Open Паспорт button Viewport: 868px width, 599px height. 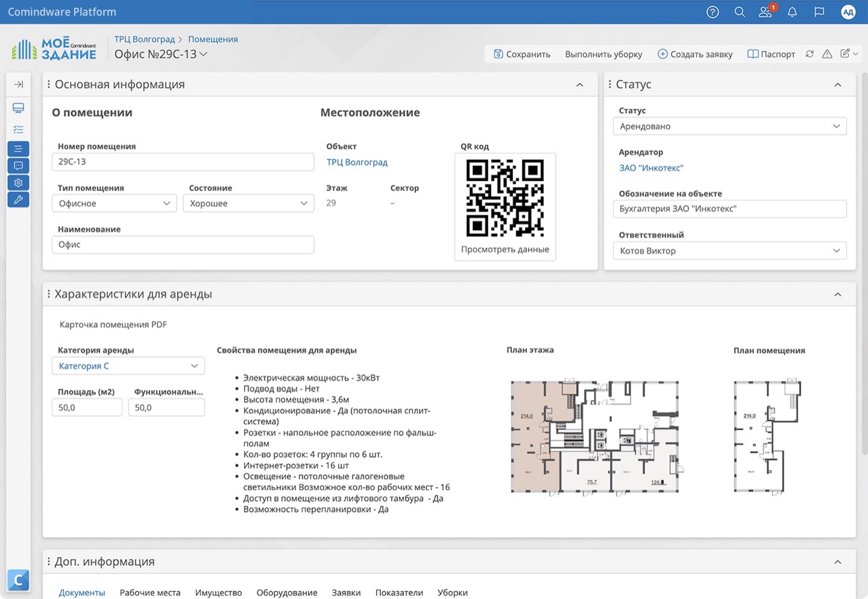tap(771, 54)
